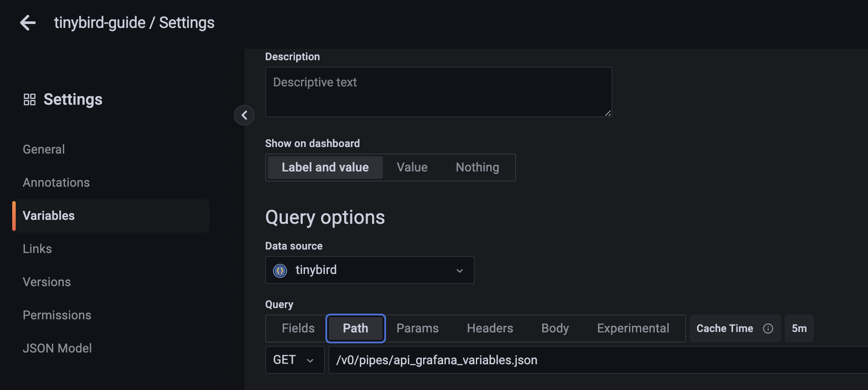Switch to the Body query tab
868x390 pixels.
pos(555,328)
